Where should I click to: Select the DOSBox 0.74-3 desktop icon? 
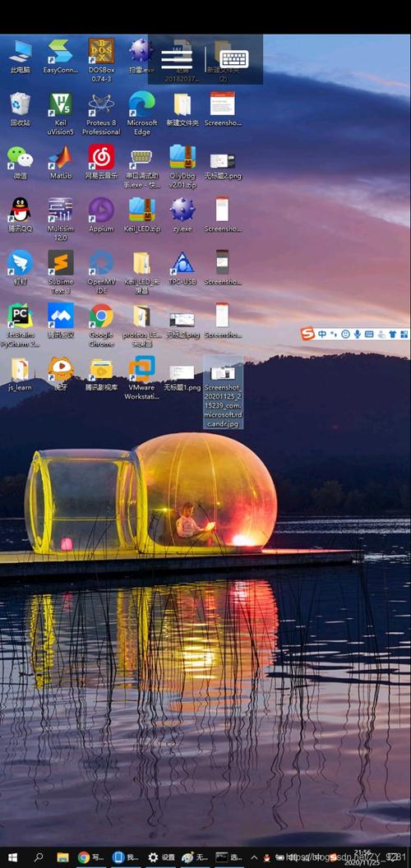(x=101, y=60)
